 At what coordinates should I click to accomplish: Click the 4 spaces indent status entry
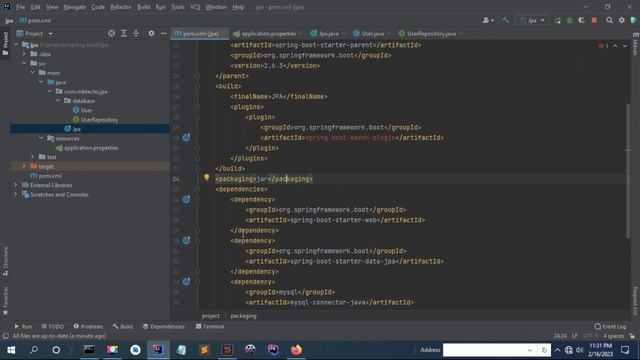pyautogui.click(x=613, y=336)
